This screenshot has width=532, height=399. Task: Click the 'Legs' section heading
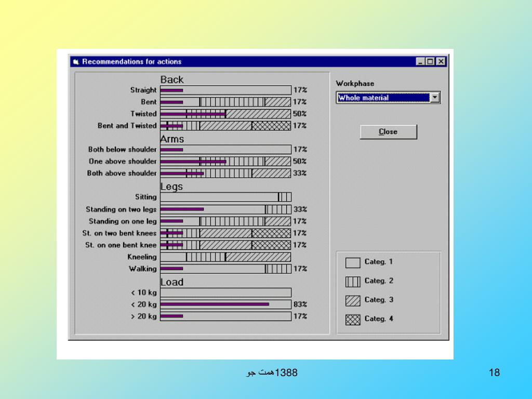[x=171, y=187]
